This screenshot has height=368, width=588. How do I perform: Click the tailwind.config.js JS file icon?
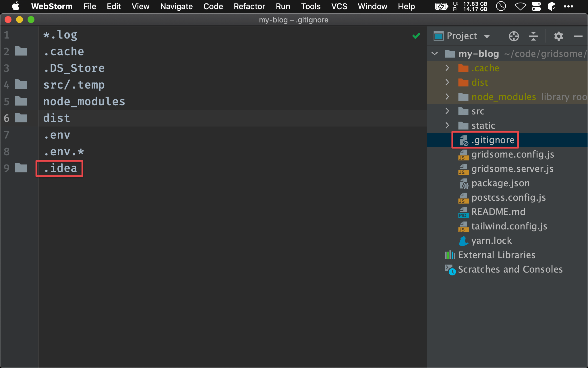click(463, 227)
